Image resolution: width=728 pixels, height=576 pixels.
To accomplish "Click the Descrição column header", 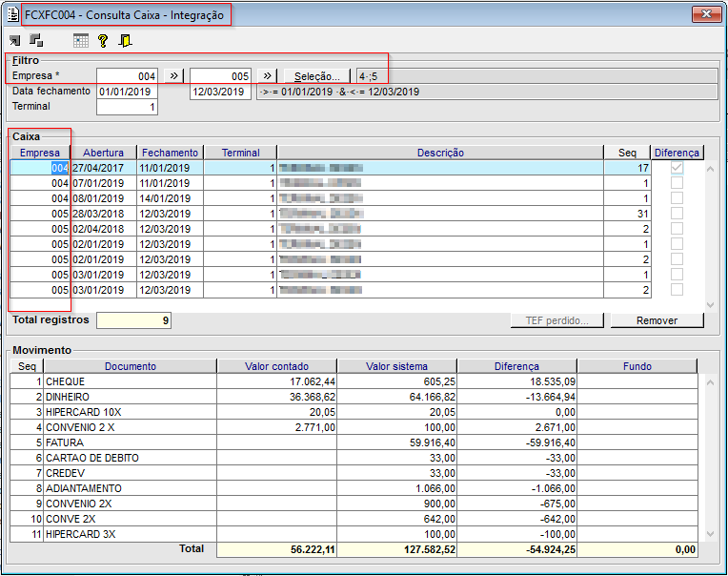I will [x=440, y=153].
